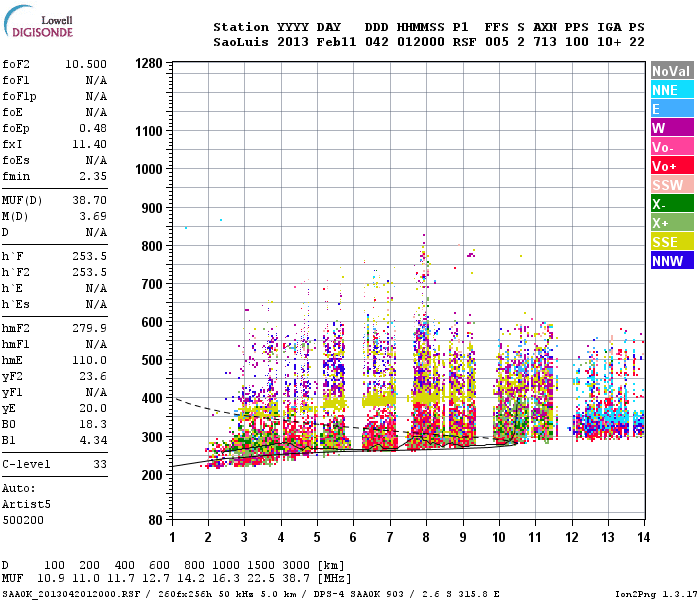Click the foF2 value 10.500
This screenshot has width=700, height=600.
tap(86, 64)
